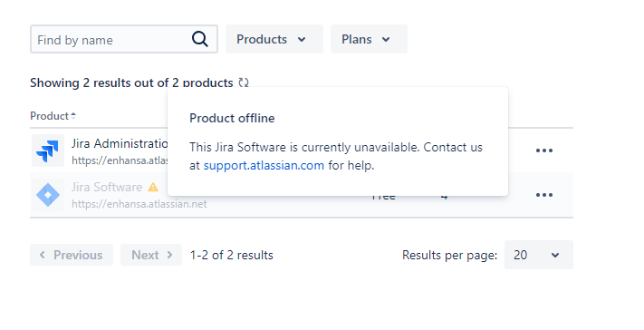Click the 'Product offline' tooltip heading

pos(232,118)
